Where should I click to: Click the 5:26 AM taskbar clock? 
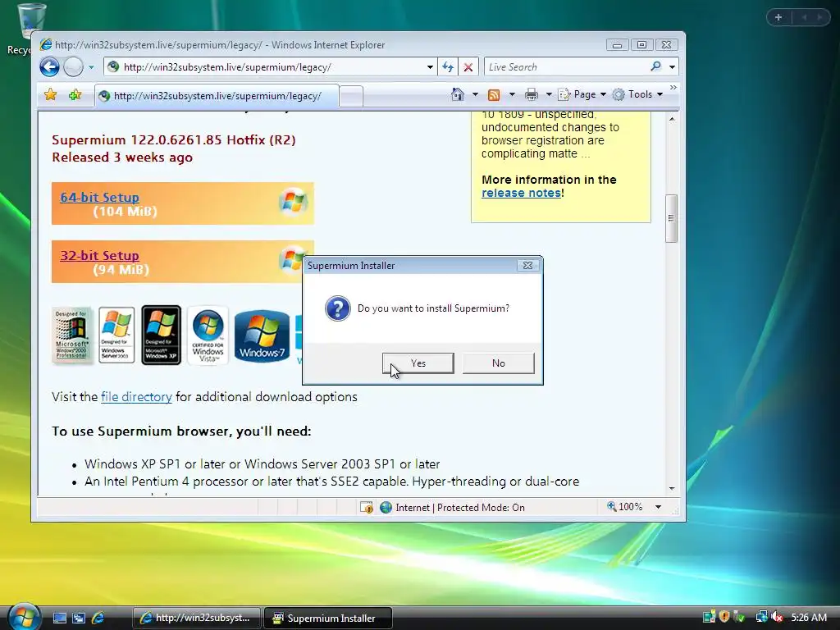tap(809, 617)
